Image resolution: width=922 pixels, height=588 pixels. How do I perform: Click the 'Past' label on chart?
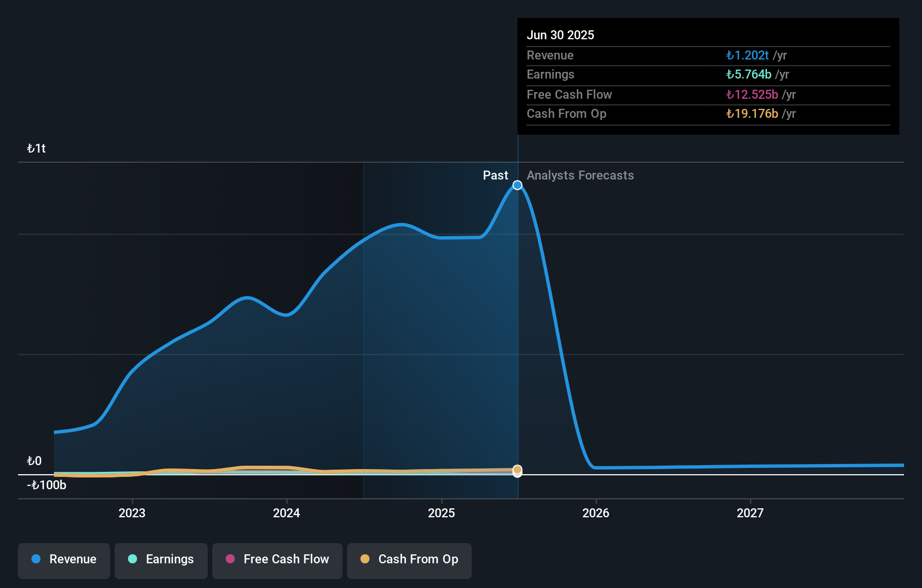495,175
